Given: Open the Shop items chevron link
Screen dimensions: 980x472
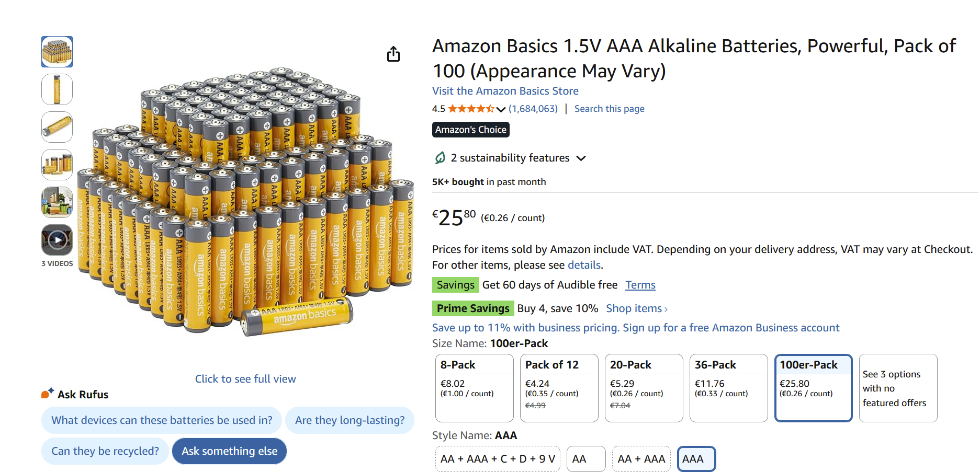Looking at the screenshot, I should tap(636, 308).
